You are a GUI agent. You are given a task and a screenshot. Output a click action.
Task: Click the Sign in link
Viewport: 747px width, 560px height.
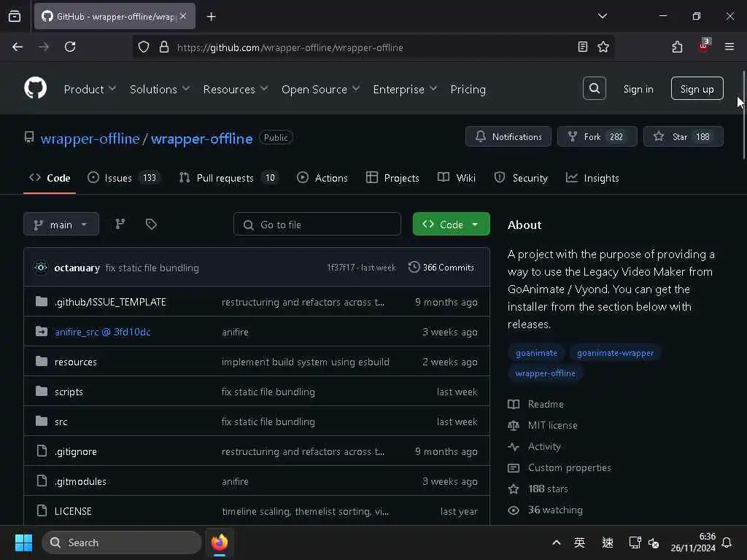coord(638,89)
